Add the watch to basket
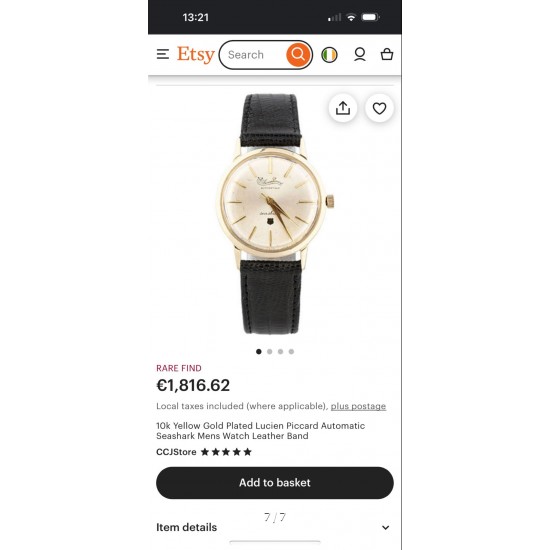This screenshot has height=550, width=550. click(x=275, y=483)
